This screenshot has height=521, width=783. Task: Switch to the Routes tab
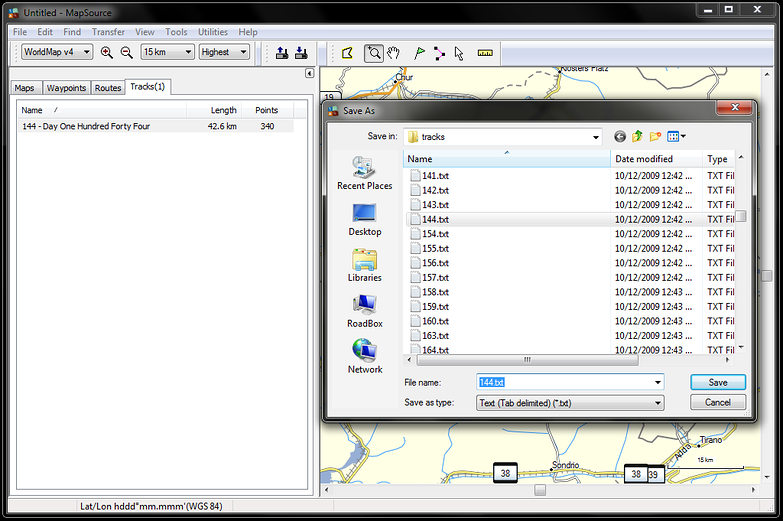[x=108, y=88]
